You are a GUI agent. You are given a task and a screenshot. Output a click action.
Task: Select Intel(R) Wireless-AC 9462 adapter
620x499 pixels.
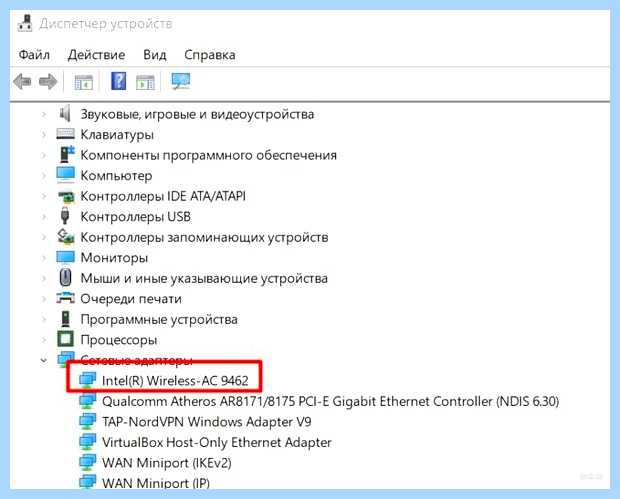click(x=175, y=380)
